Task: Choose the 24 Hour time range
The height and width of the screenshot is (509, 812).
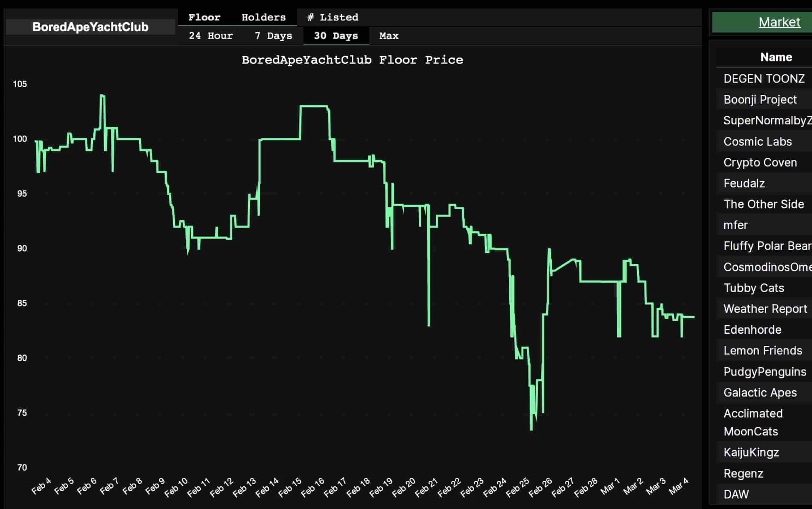Action: click(211, 36)
